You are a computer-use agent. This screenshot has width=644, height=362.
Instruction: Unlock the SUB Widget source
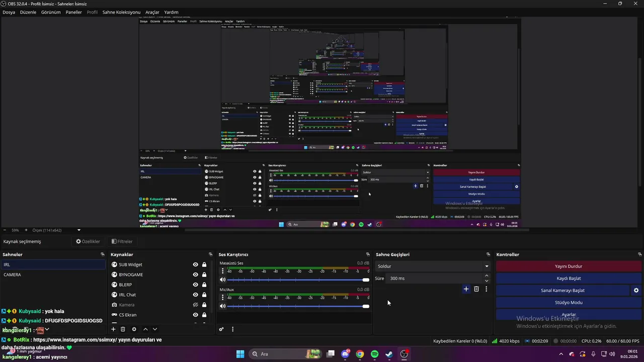coord(204,264)
